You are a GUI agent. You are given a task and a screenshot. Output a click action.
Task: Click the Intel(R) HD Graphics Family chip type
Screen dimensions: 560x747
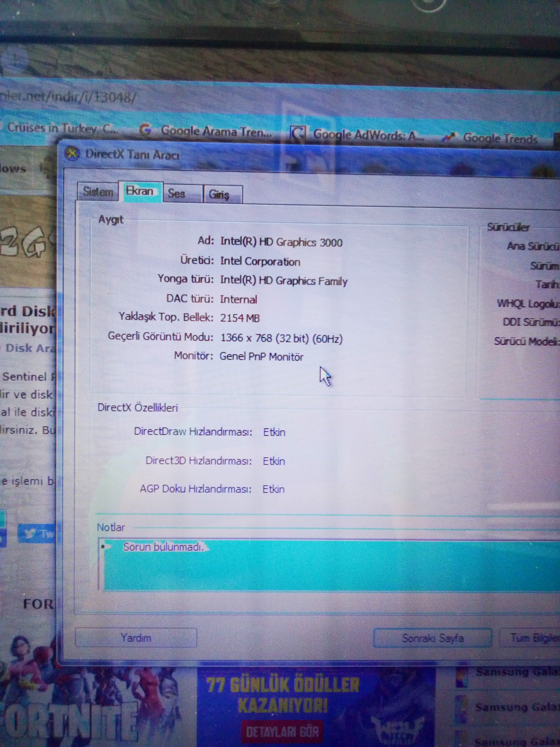283,281
